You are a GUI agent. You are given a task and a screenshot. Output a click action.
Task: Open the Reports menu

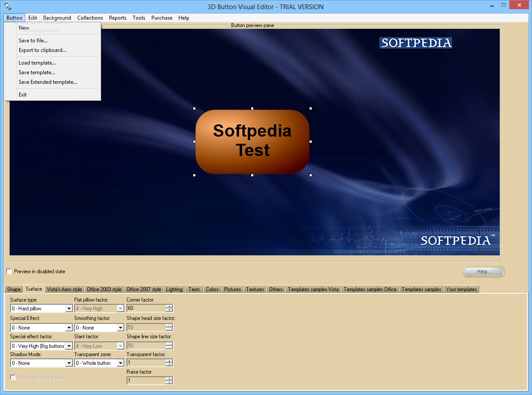pyautogui.click(x=118, y=18)
